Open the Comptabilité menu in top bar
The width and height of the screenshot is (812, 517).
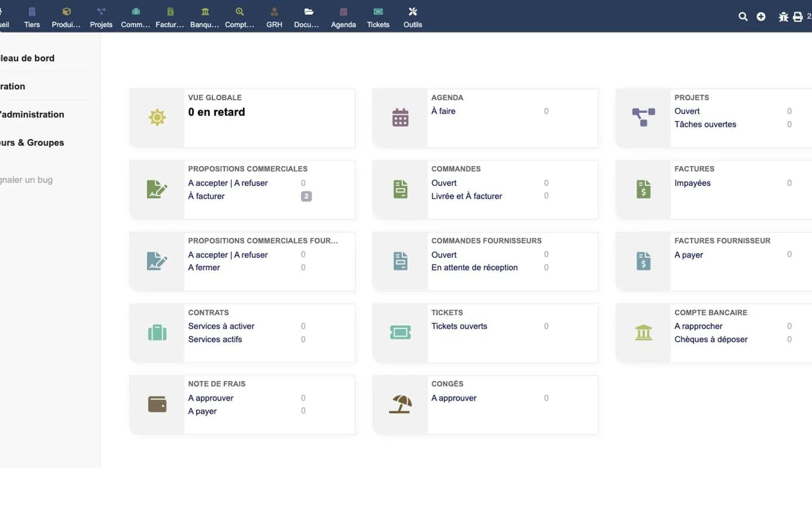tap(240, 17)
